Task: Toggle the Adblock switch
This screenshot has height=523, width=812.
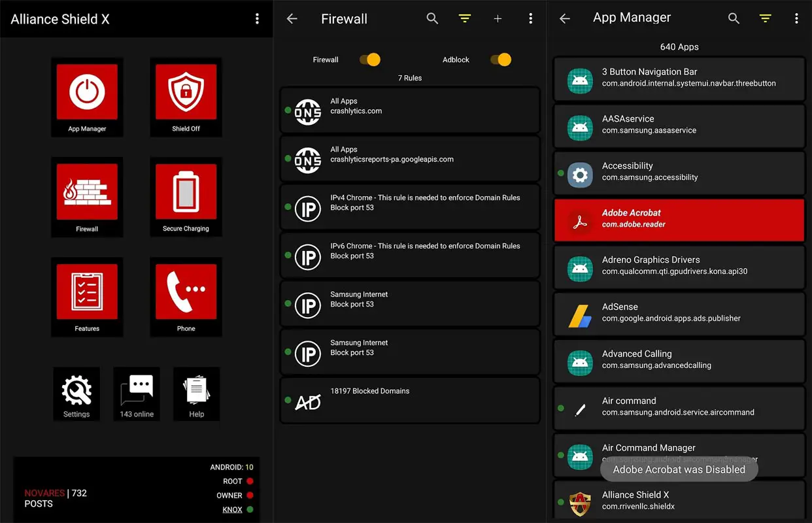Action: coord(501,59)
